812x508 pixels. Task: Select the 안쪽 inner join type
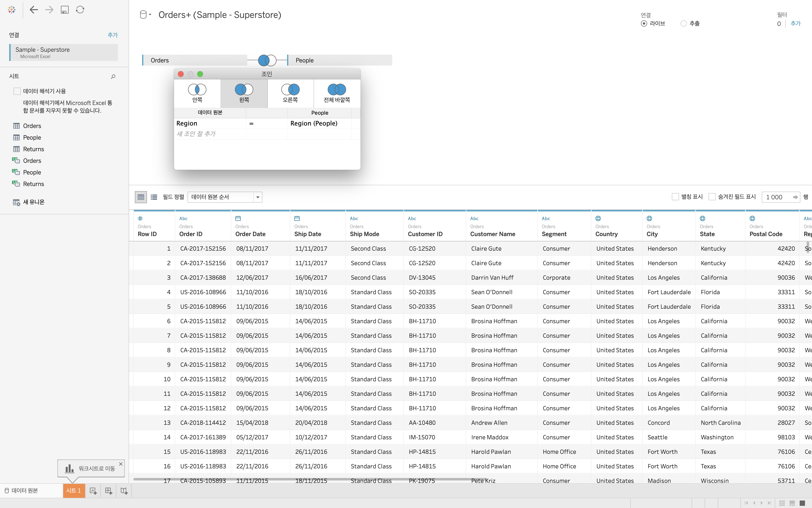pos(197,93)
